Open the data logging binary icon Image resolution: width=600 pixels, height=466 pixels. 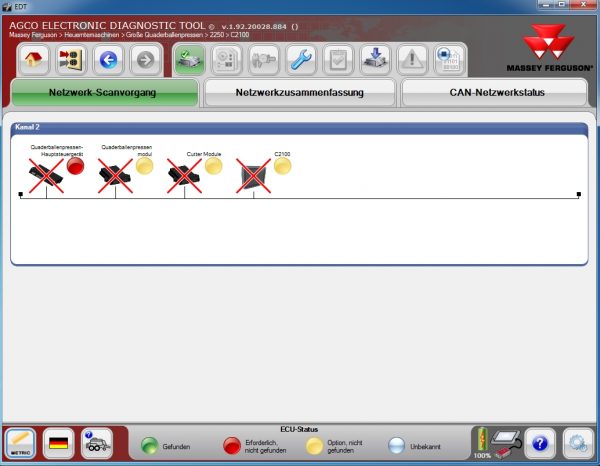[449, 60]
